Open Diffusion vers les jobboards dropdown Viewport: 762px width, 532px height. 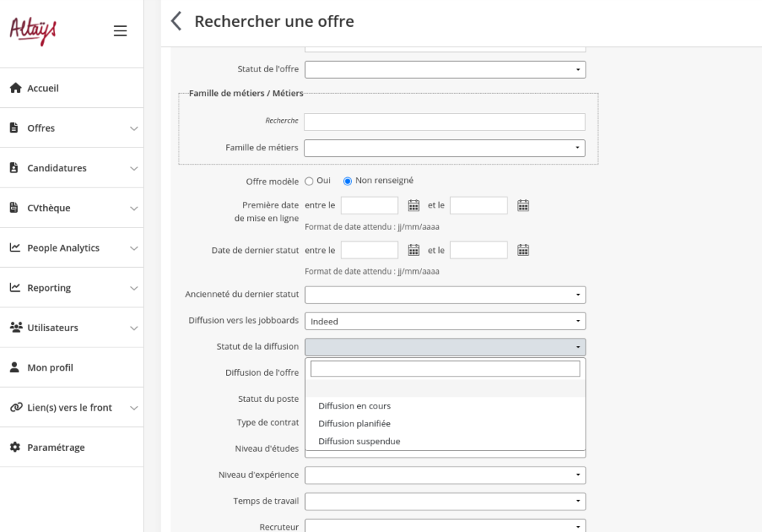point(445,321)
